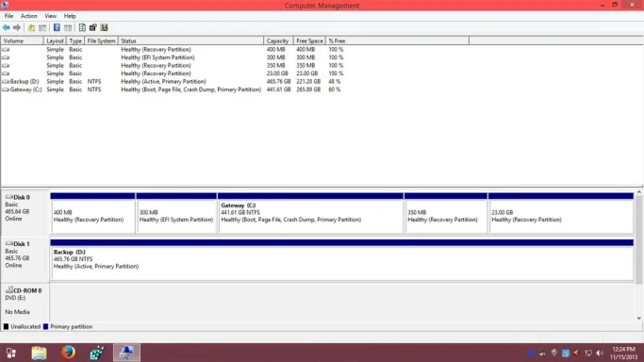
Task: Click the CD-ROM 0 drive icon
Action: pos(9,289)
